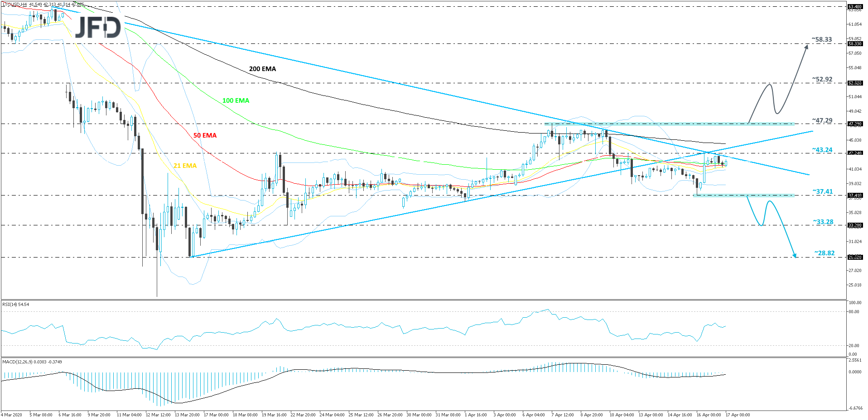
Task: Click the RSI(14) 54.54 indicator label
Action: pyautogui.click(x=16, y=304)
